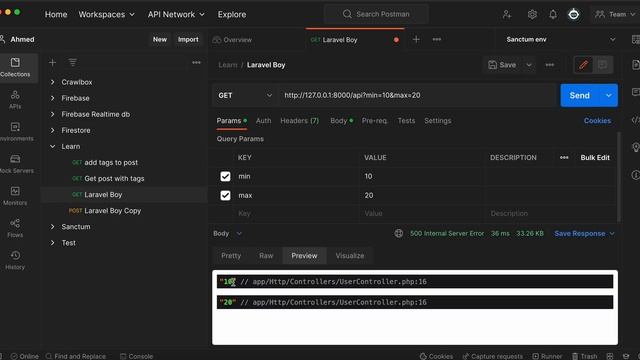Viewport: 640px width, 360px height.
Task: Switch to request Settings tab
Action: pyautogui.click(x=438, y=121)
